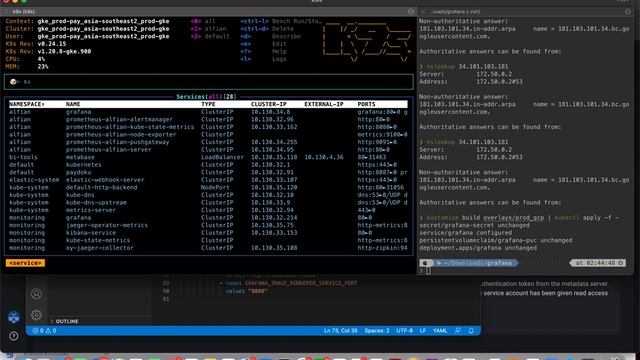The image size is (640, 360).
Task: Select the prometheus-alfian-kube-state-metrics row
Action: [208, 127]
